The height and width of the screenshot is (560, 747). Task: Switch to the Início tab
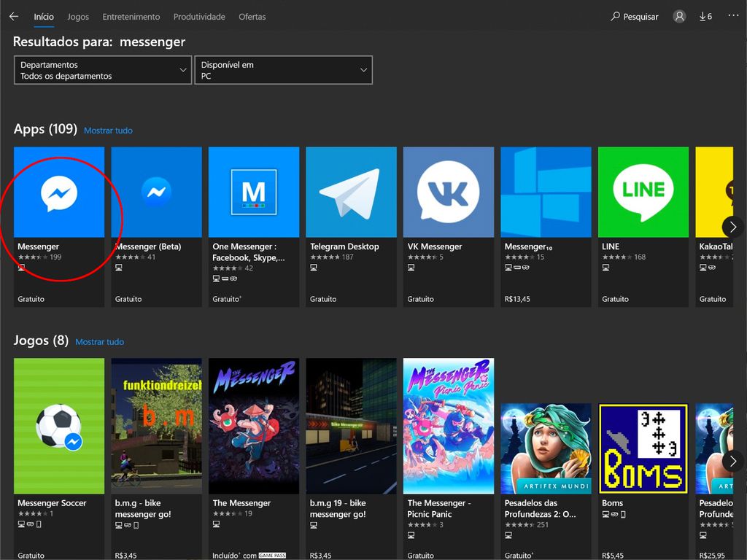(x=44, y=17)
